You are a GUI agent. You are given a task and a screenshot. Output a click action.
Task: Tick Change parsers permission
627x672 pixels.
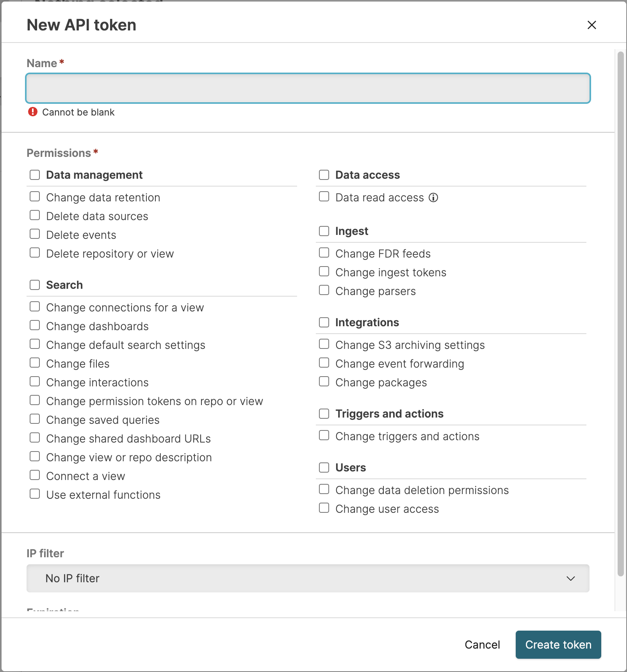point(324,290)
